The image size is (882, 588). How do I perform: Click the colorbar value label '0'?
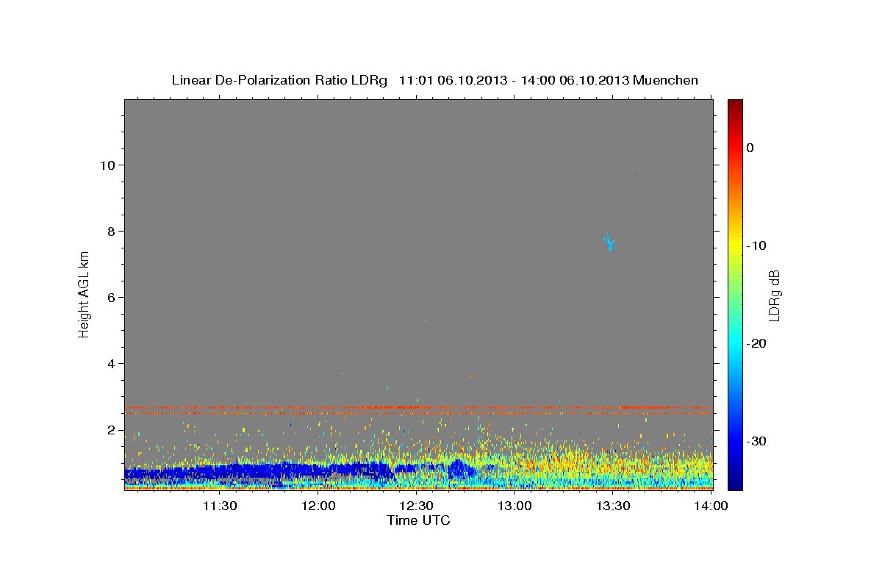[750, 148]
